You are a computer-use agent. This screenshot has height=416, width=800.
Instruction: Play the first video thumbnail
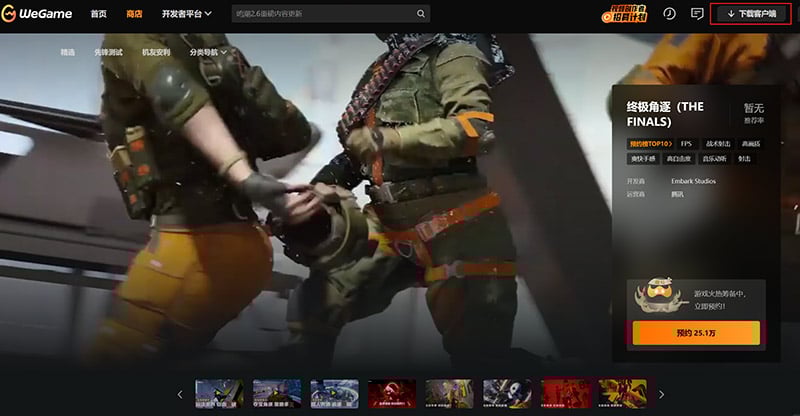point(219,394)
